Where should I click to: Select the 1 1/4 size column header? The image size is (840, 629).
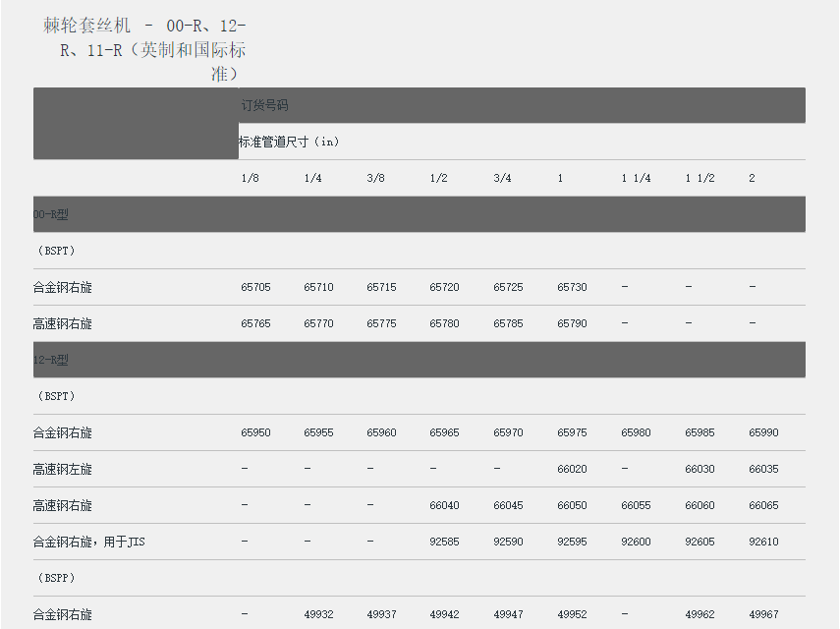pos(636,178)
